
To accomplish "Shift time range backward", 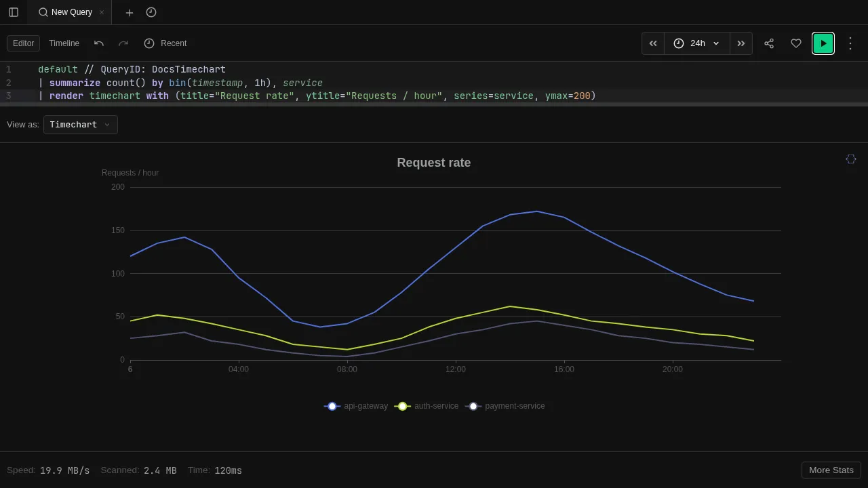I will click(653, 43).
